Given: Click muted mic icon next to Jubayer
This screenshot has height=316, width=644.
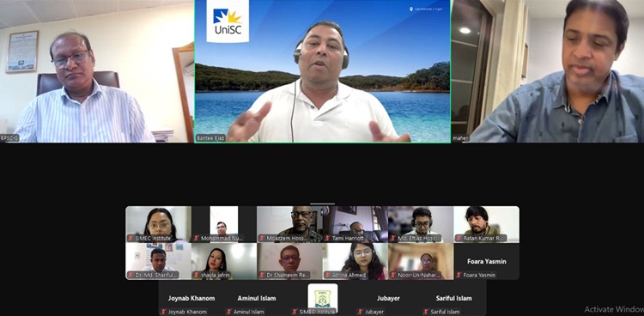Looking at the screenshot, I should pos(360,312).
